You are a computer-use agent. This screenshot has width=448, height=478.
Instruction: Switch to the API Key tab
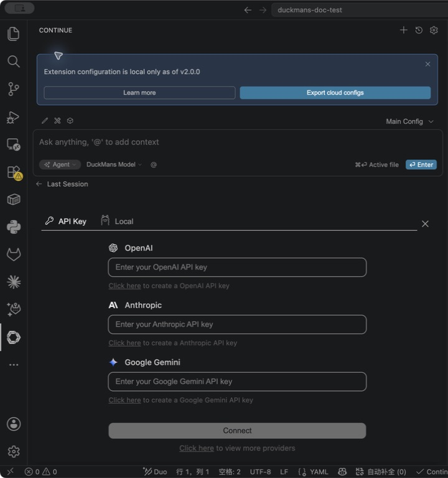click(66, 221)
